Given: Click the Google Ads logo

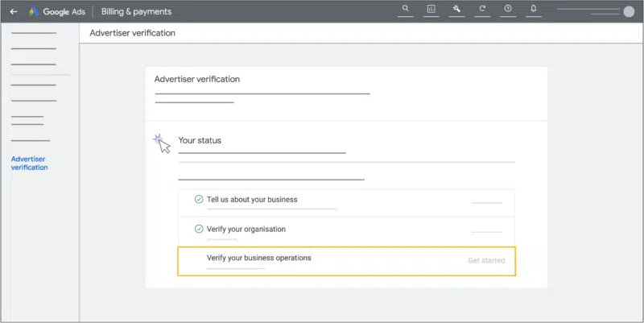Looking at the screenshot, I should [57, 11].
